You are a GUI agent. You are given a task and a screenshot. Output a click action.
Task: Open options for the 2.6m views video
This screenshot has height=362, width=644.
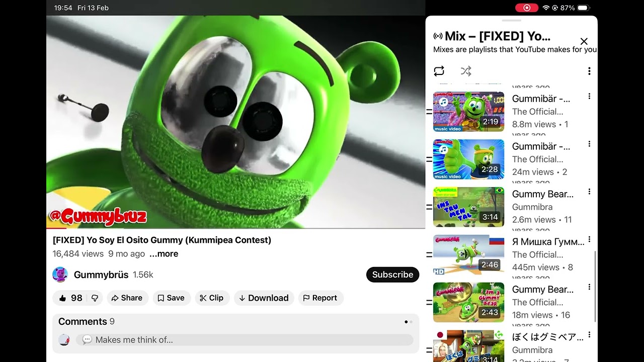point(589,192)
